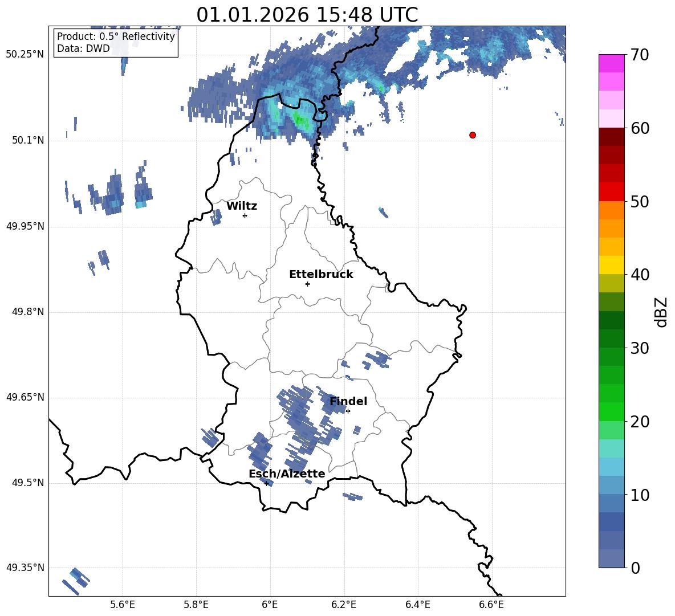
Task: Click the 6.6°E longitude label
Action: pos(491,605)
